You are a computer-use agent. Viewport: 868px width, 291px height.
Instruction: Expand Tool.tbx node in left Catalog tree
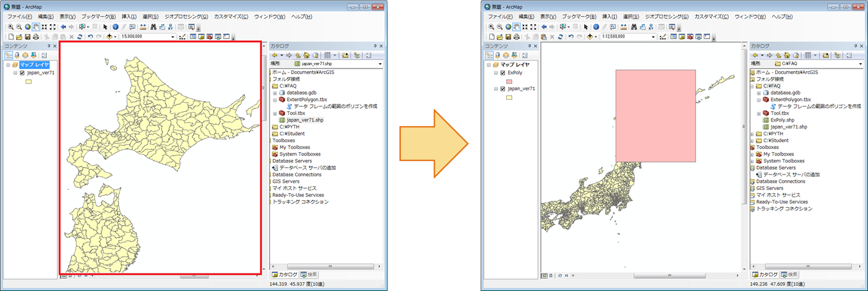pyautogui.click(x=274, y=113)
